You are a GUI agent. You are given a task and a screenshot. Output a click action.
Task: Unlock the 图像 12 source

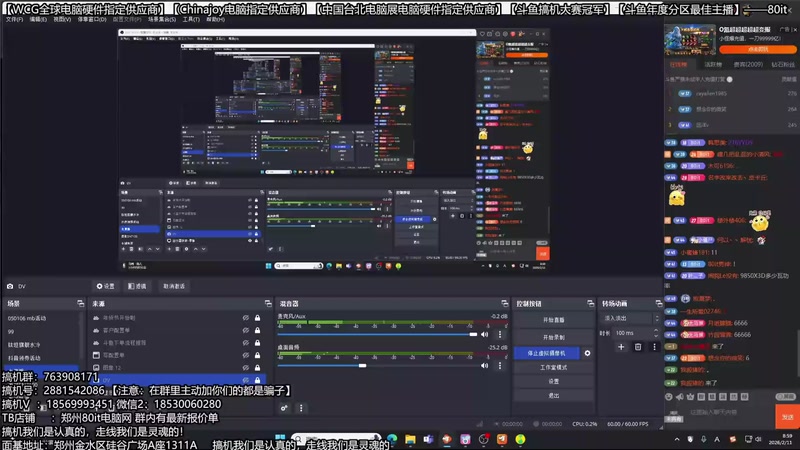[258, 367]
